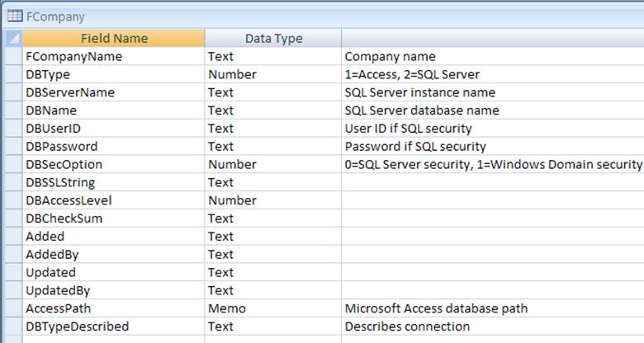This screenshot has height=343, width=644.
Task: Click description 'Microsoft Access database path'
Action: (x=436, y=308)
